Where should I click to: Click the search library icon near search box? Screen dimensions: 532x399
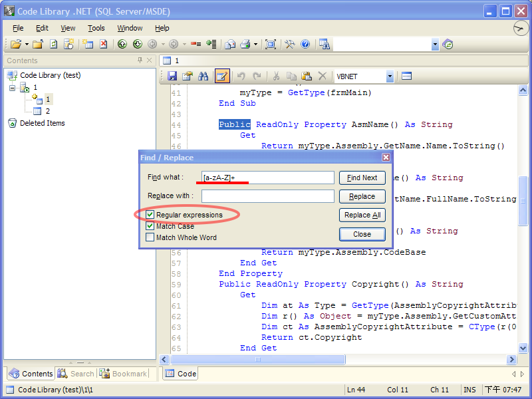click(325, 44)
